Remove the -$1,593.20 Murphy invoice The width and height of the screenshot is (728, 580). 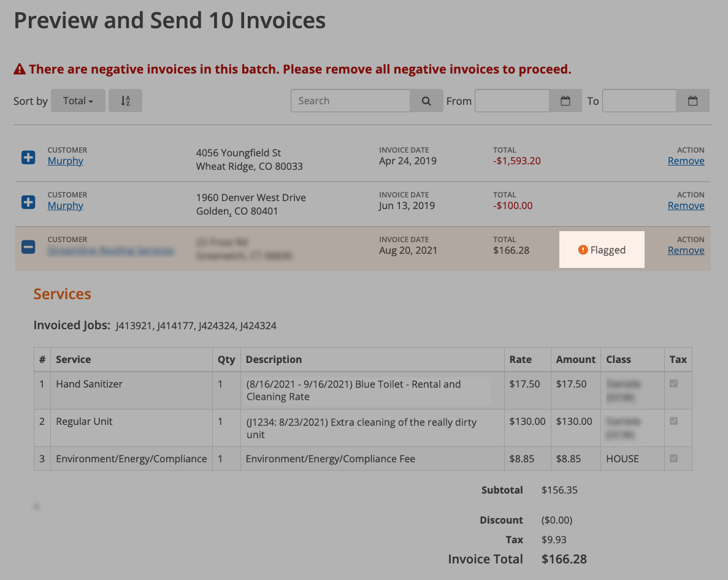click(x=686, y=160)
